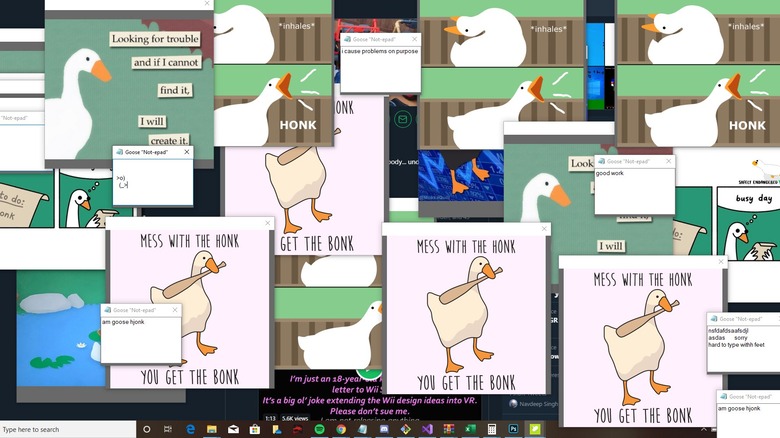This screenshot has height=438, width=780.
Task: Open the Mail app taskbar icon
Action: coord(233,429)
